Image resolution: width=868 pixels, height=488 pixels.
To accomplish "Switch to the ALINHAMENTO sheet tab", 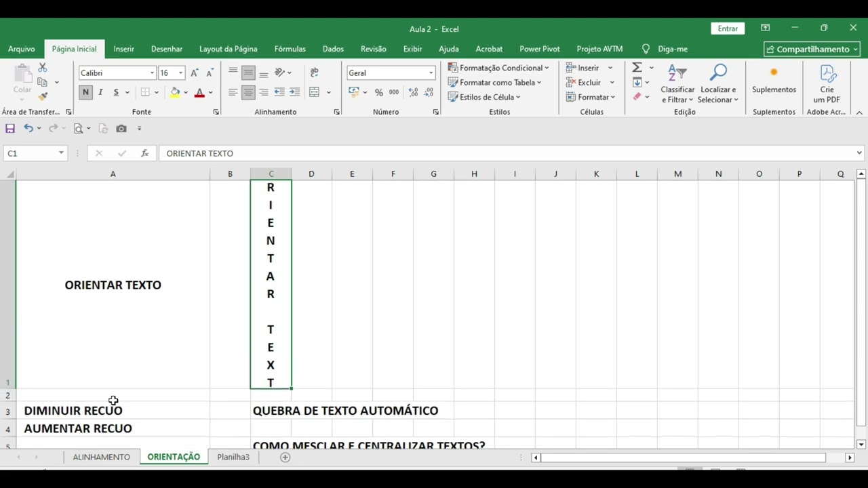I will pyautogui.click(x=102, y=457).
